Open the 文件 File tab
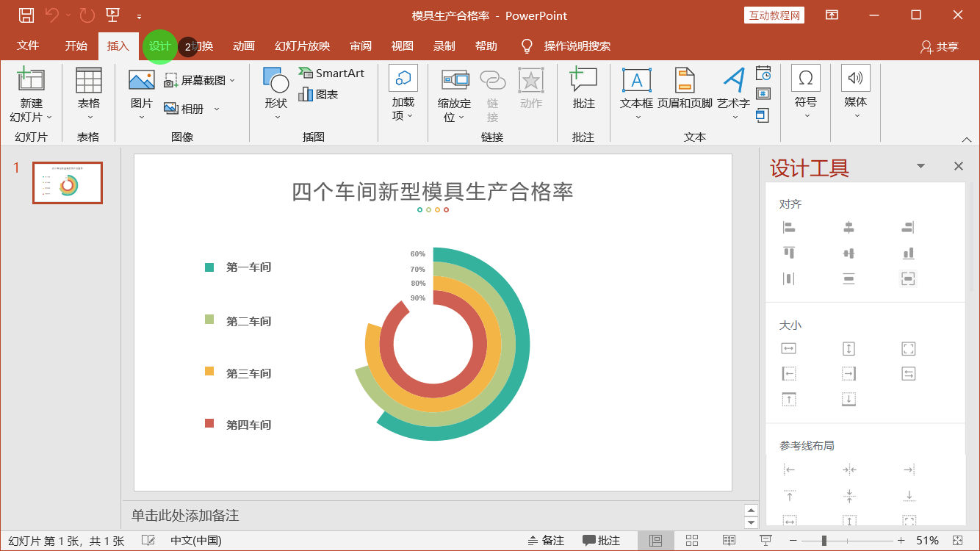Viewport: 980px width, 551px height. tap(28, 46)
